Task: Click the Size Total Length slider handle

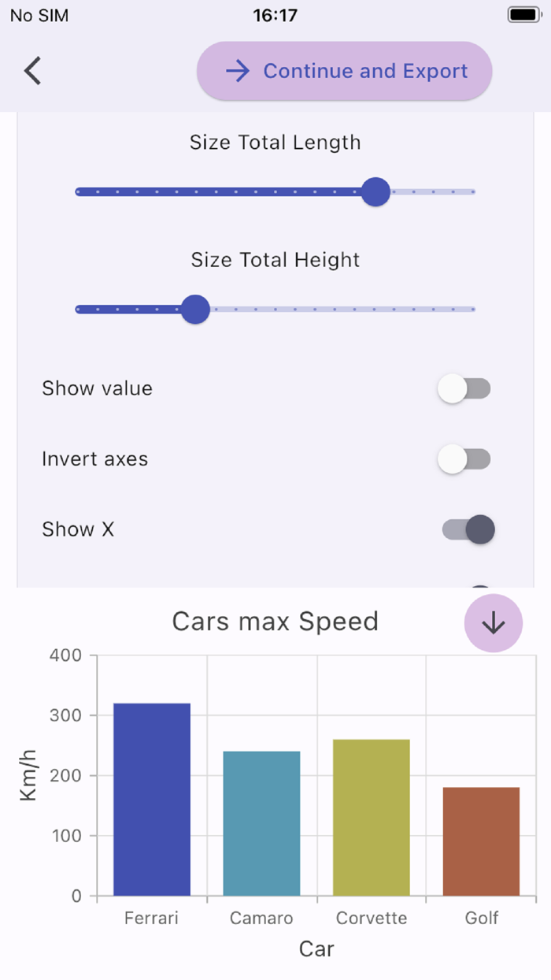Action: point(375,191)
